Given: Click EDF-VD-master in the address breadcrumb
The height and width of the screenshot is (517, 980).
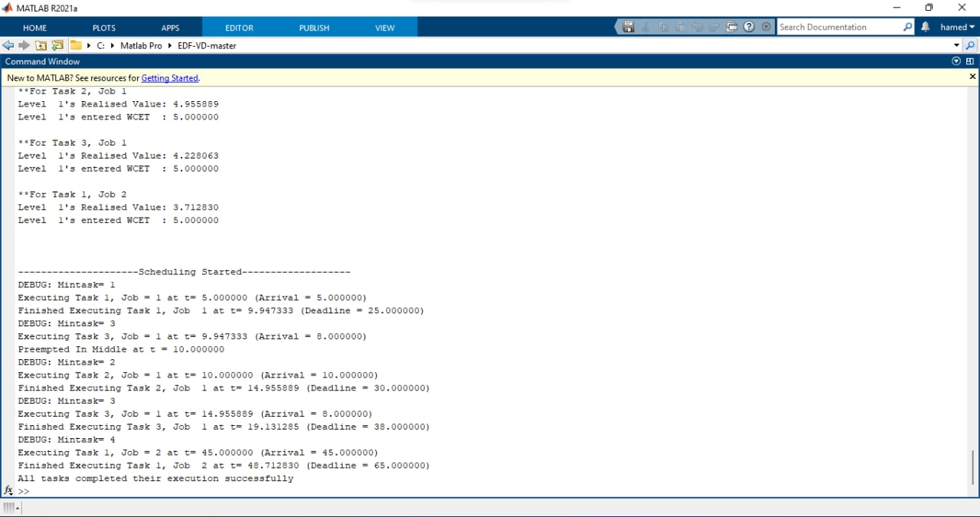Looking at the screenshot, I should point(207,45).
